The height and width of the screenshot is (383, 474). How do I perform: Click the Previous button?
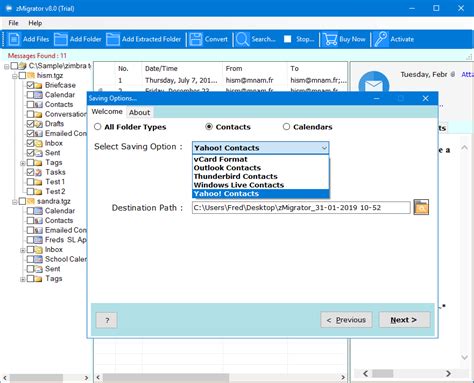[346, 320]
